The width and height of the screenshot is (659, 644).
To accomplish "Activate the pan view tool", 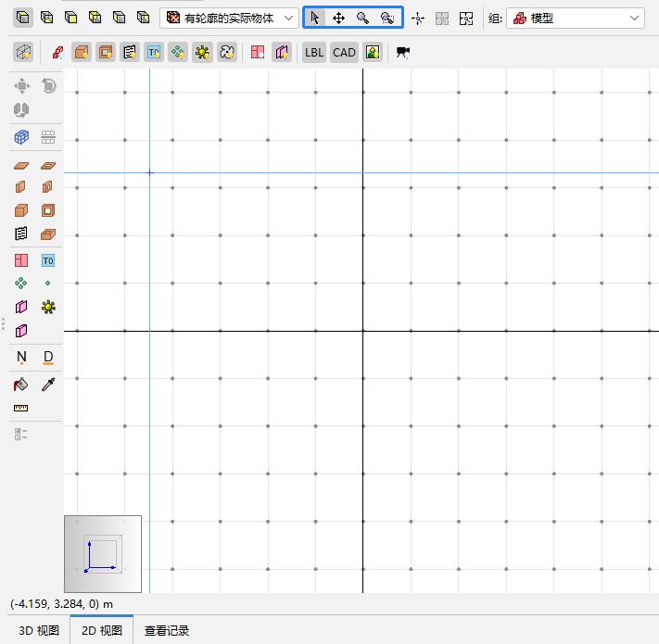I will click(339, 18).
